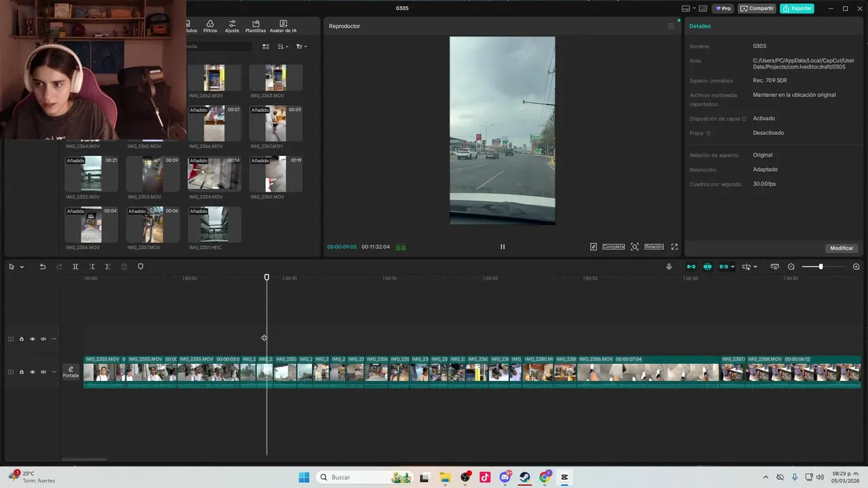Click the Pro upgrade button
868x488 pixels.
[723, 9]
